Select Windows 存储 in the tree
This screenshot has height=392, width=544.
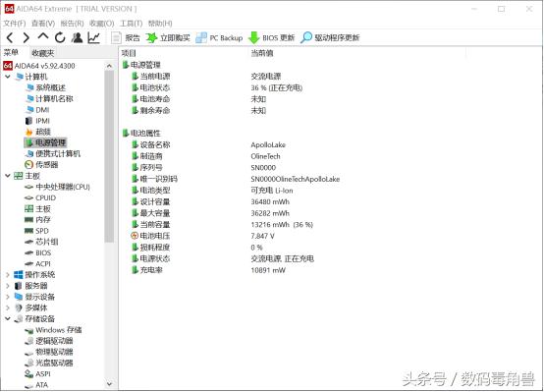(x=53, y=330)
